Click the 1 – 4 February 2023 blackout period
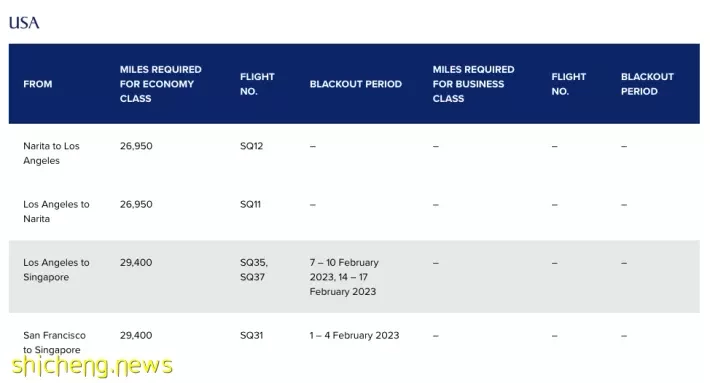Screen dimensions: 710x383 [354, 335]
